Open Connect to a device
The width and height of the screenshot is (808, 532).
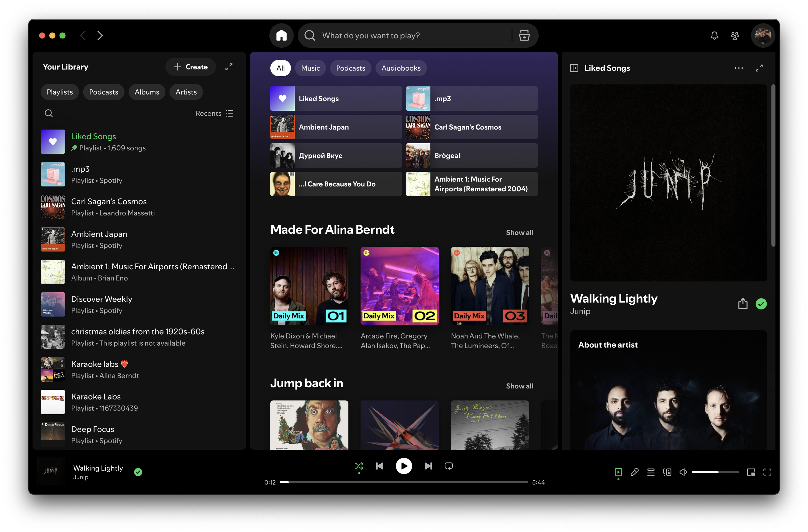[x=667, y=472]
